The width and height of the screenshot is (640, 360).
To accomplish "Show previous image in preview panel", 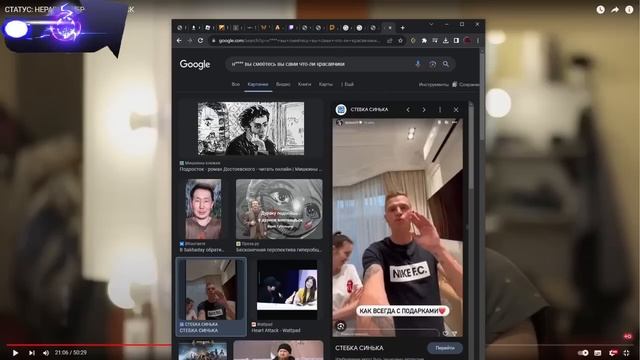I will tap(408, 109).
